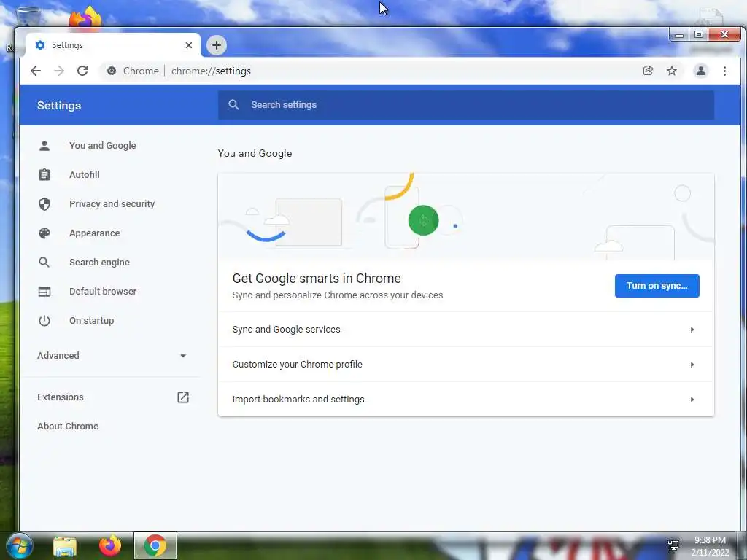Share this page via the share icon
This screenshot has width=747, height=560.
[x=648, y=71]
